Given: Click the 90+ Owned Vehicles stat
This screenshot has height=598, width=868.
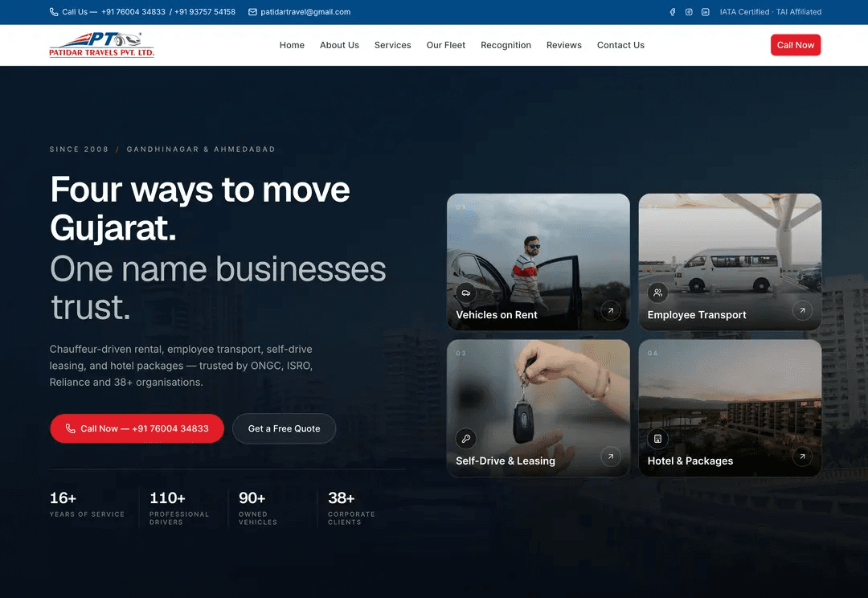Looking at the screenshot, I should [x=258, y=508].
